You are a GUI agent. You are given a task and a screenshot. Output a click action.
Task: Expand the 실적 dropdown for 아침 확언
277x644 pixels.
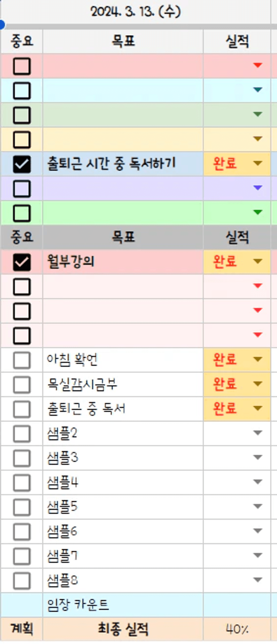point(258,359)
